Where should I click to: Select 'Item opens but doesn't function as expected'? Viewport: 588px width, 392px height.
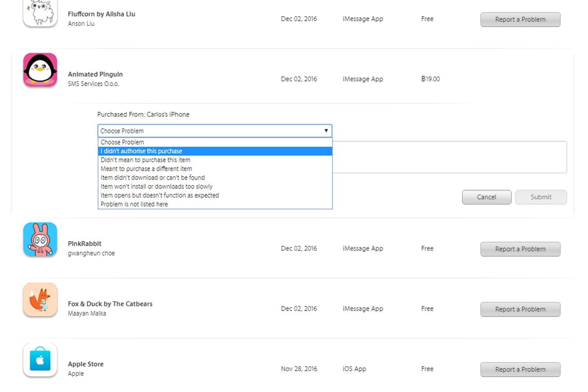click(215, 195)
